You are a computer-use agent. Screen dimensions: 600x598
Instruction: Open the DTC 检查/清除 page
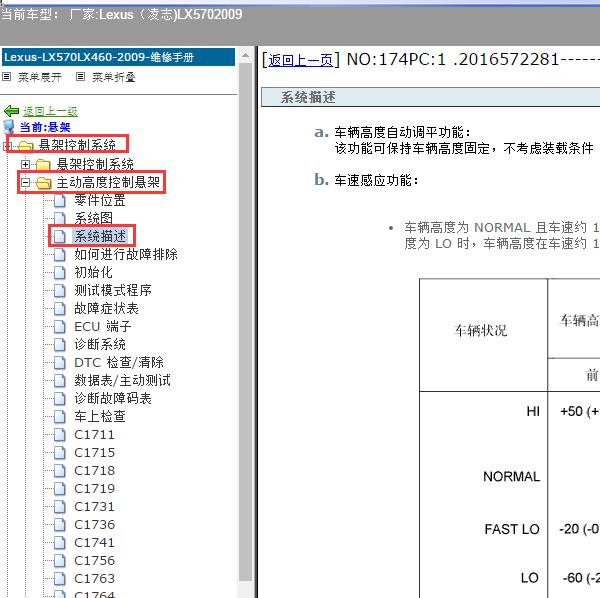click(x=119, y=362)
